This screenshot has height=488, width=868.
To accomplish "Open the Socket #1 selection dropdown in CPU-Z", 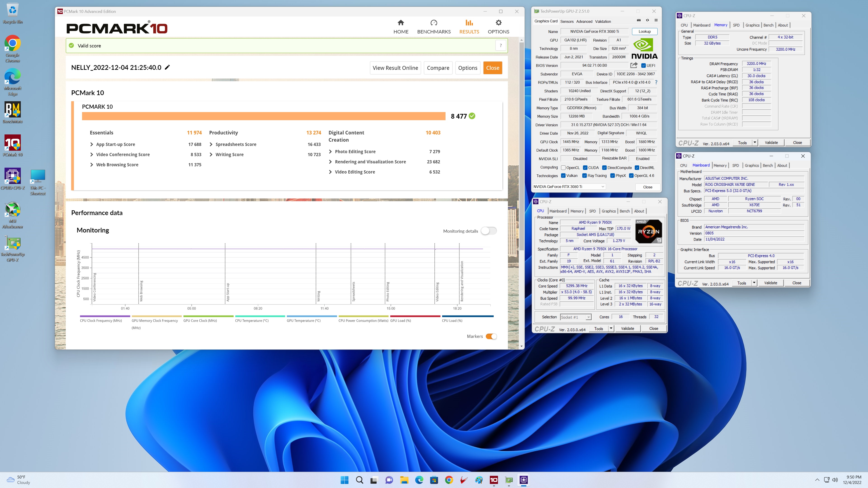I will (x=576, y=317).
